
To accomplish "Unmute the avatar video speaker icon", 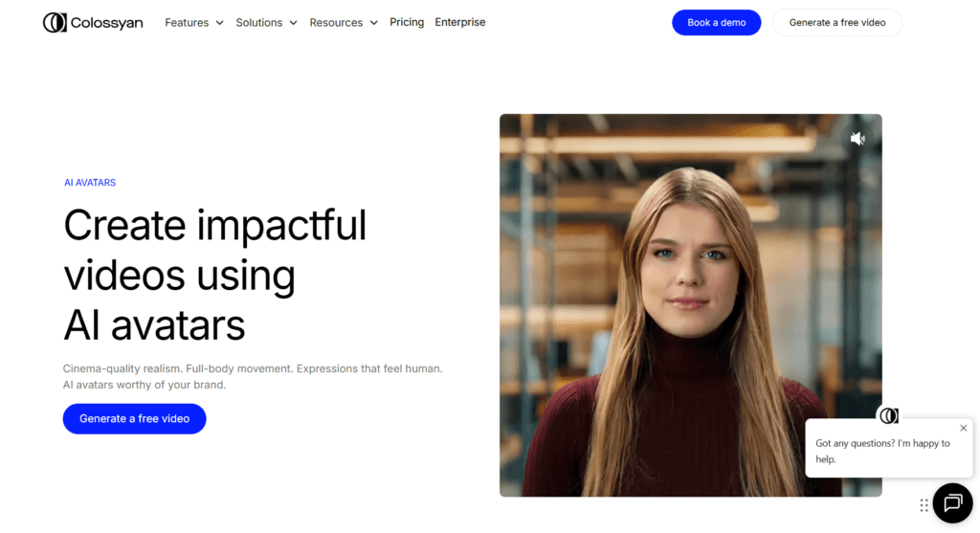I will 857,139.
